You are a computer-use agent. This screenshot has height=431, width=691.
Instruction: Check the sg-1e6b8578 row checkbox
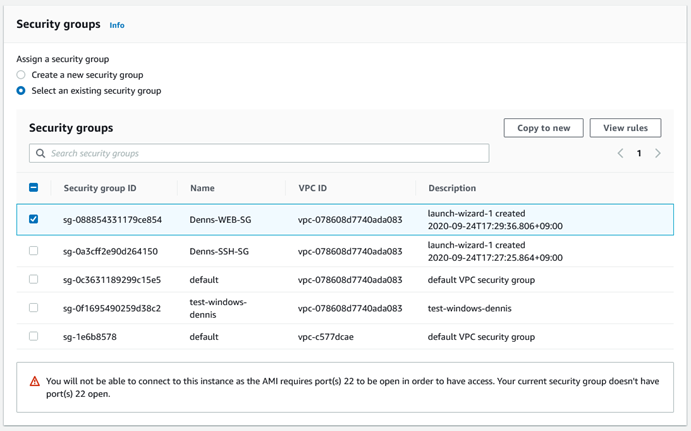[x=33, y=336]
